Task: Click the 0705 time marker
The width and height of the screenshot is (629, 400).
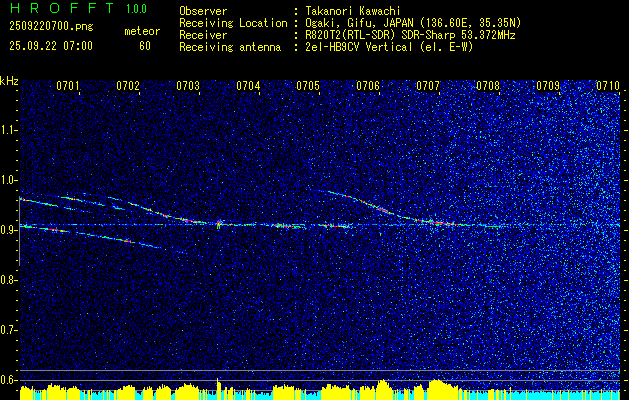Action: (308, 85)
